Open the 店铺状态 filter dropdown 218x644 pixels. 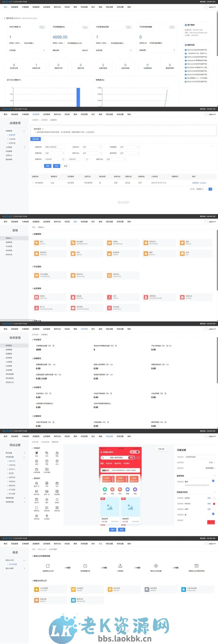[55, 153]
